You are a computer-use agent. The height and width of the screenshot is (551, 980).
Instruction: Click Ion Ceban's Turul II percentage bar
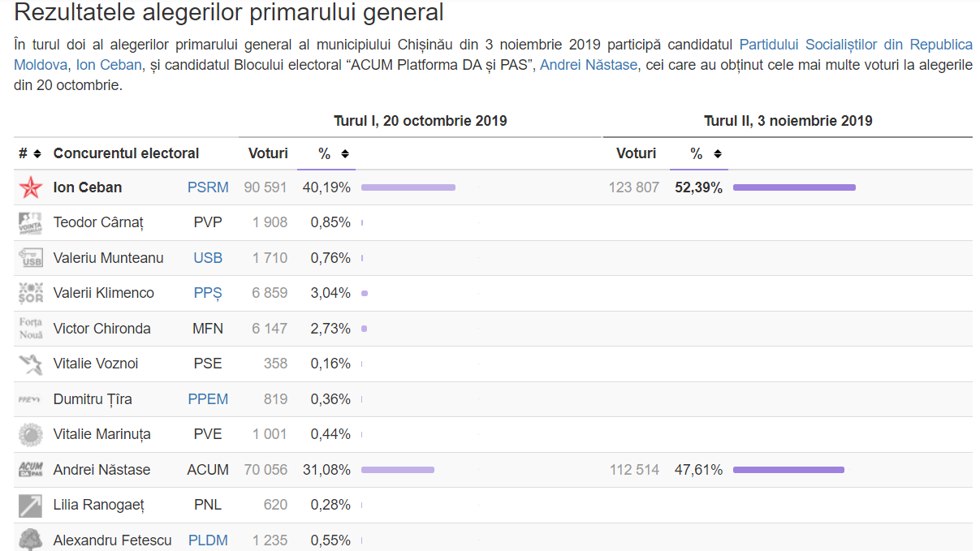pyautogui.click(x=794, y=187)
